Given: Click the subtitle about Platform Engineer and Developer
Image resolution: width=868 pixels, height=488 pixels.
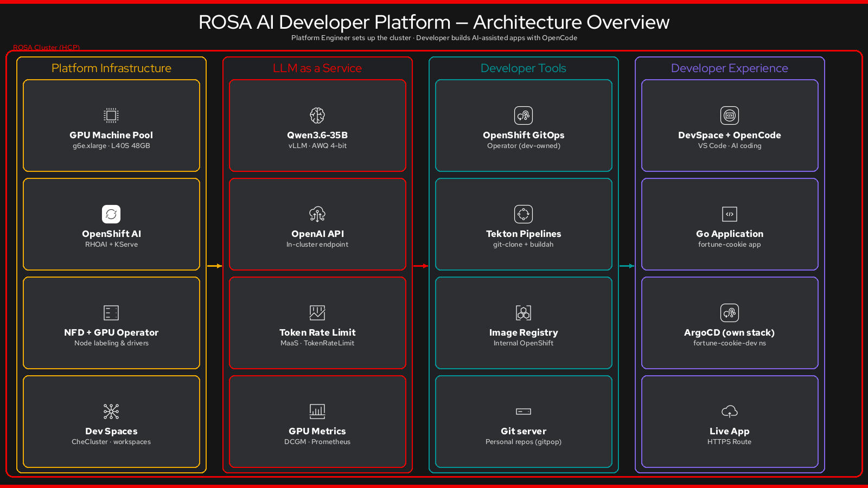Looking at the screenshot, I should point(434,38).
